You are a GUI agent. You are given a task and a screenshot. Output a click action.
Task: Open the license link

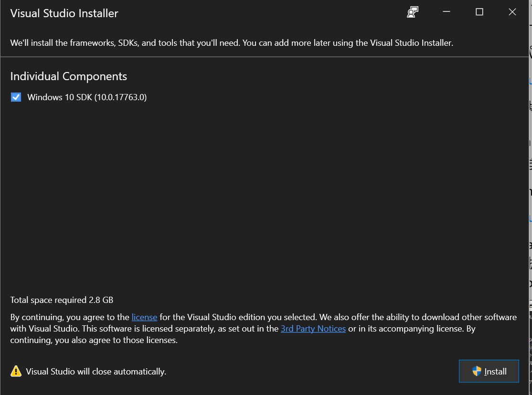pyautogui.click(x=144, y=317)
